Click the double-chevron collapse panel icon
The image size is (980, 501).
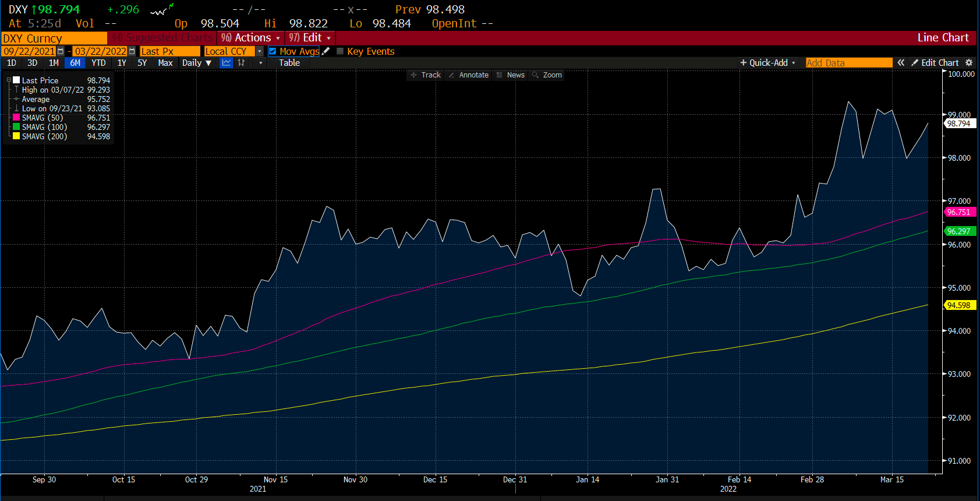click(x=901, y=63)
